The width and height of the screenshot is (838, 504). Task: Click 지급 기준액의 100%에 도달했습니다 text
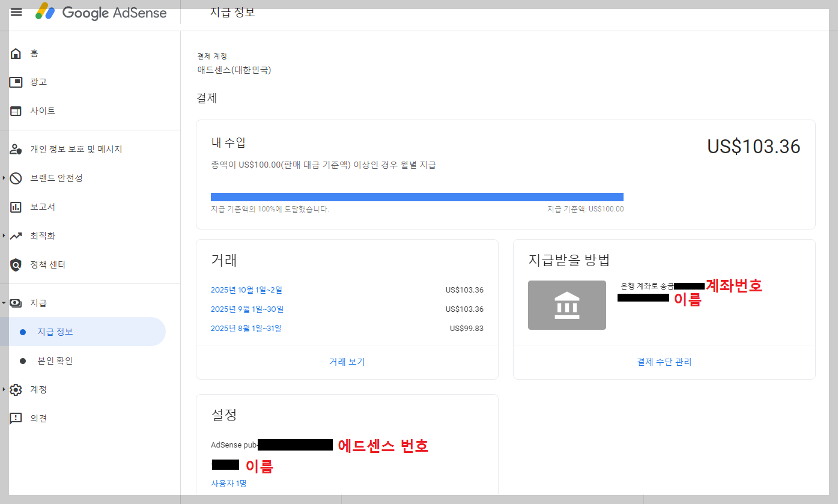point(270,209)
